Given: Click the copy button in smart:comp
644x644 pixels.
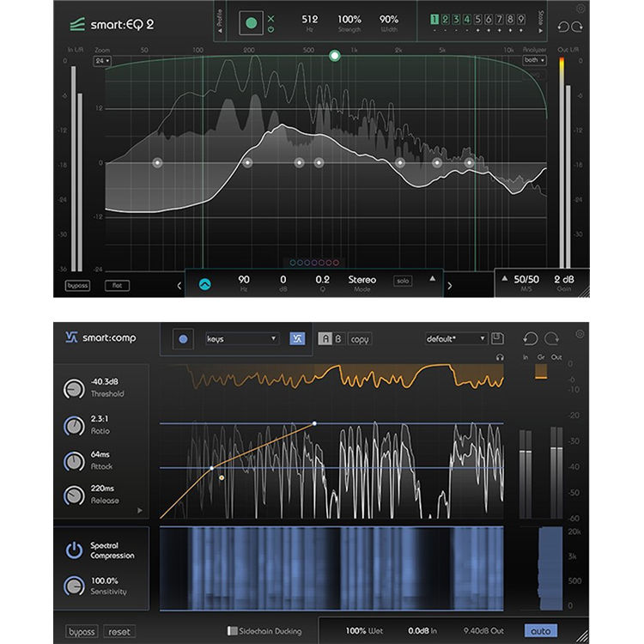Looking at the screenshot, I should click(360, 339).
